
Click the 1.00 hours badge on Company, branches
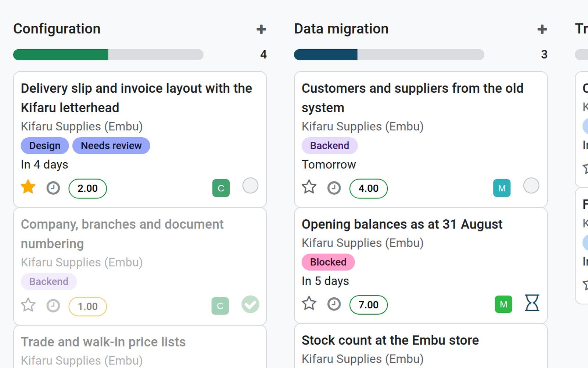88,307
